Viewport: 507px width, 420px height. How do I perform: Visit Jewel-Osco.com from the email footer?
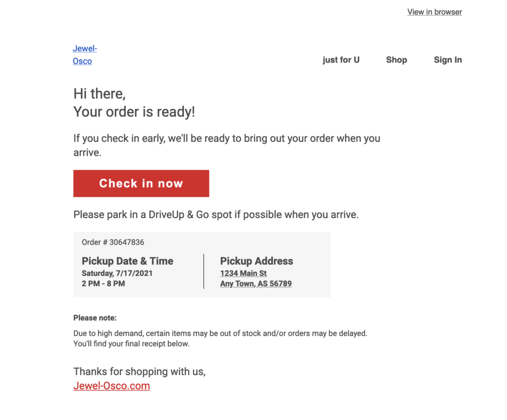pyautogui.click(x=111, y=386)
